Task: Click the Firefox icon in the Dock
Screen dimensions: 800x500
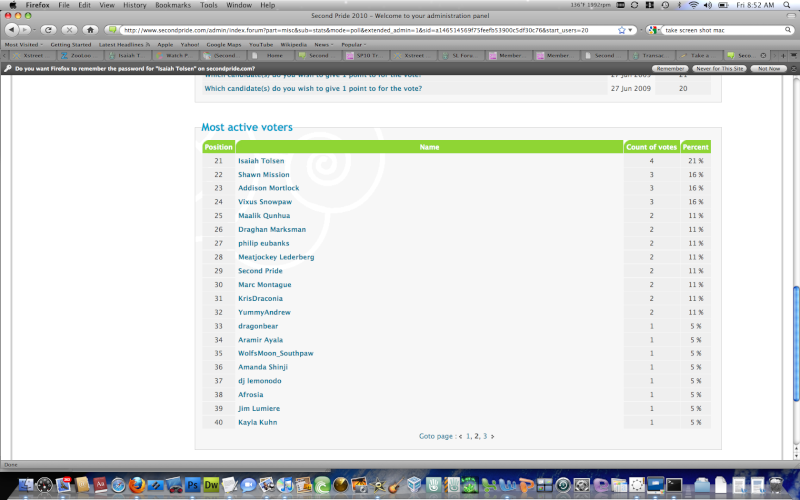Action: (137, 485)
